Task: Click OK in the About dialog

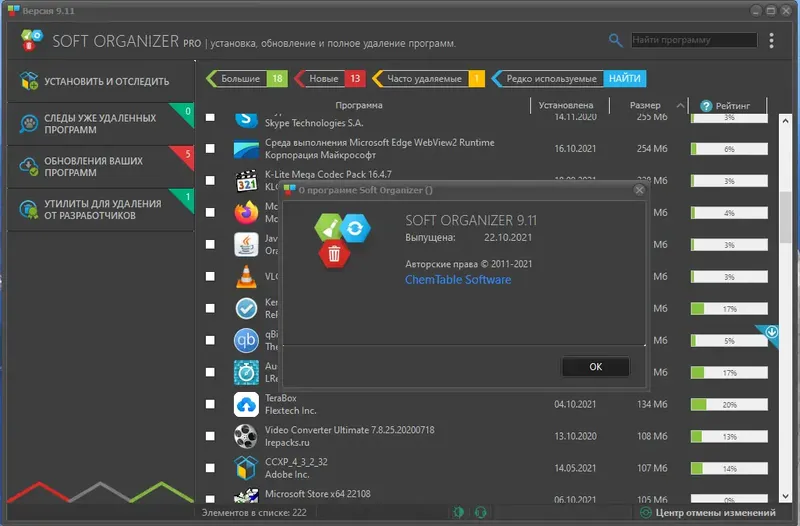Action: [x=595, y=366]
